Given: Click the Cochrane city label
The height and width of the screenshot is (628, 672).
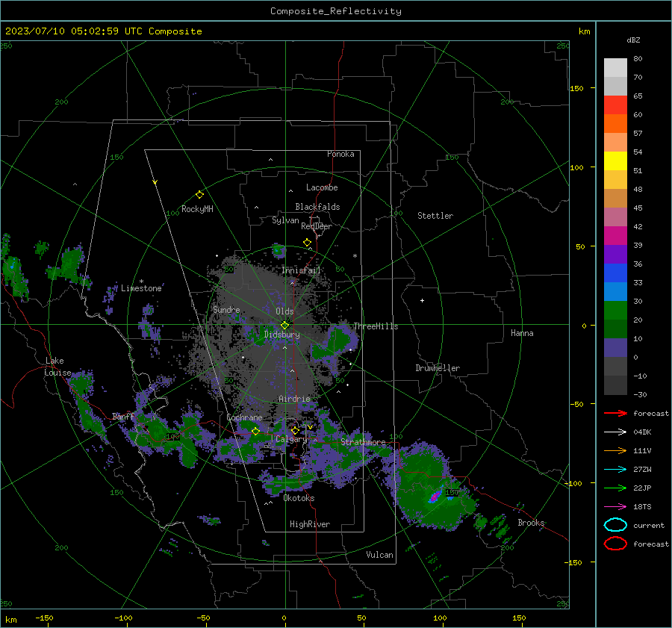Looking at the screenshot, I should pyautogui.click(x=244, y=417).
